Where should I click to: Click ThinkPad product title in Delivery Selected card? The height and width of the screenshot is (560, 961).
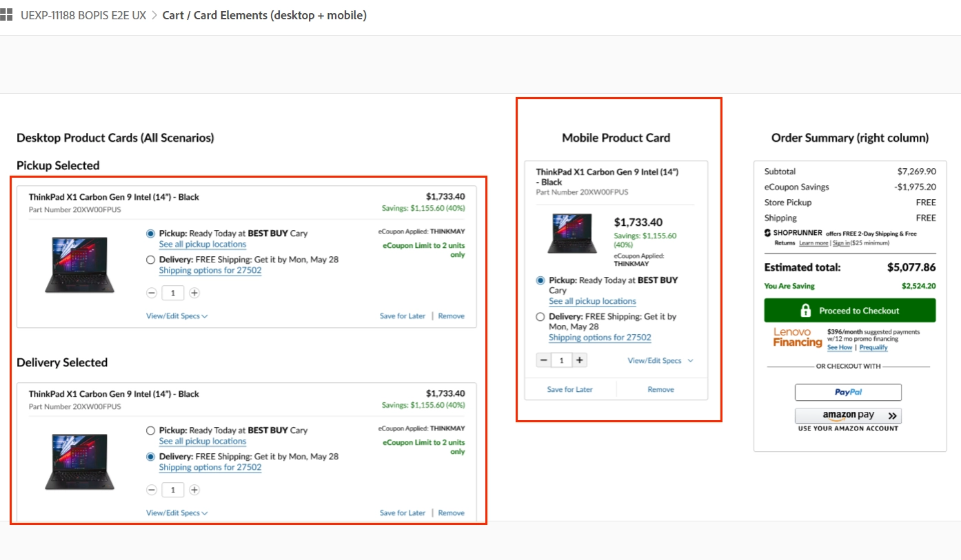click(114, 394)
